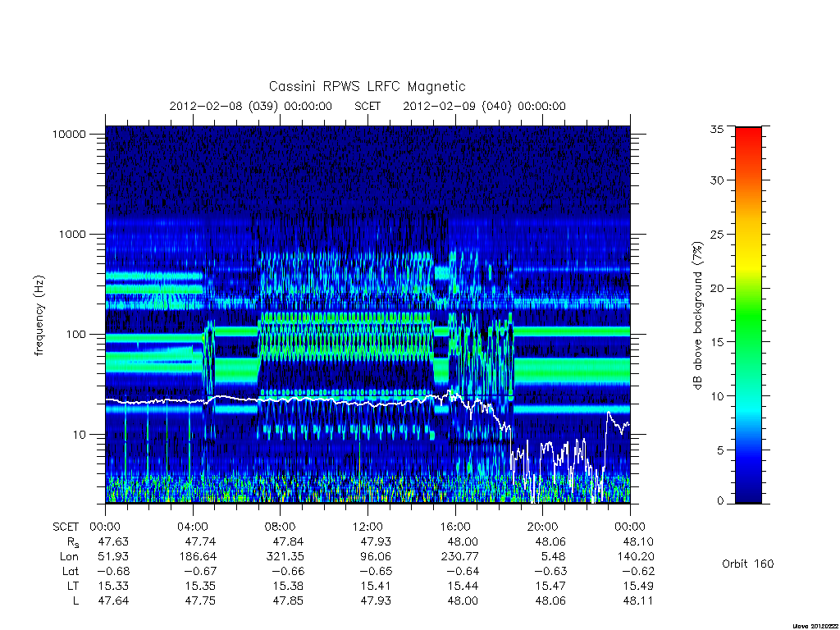Click the 'Lon' row label

click(x=69, y=557)
